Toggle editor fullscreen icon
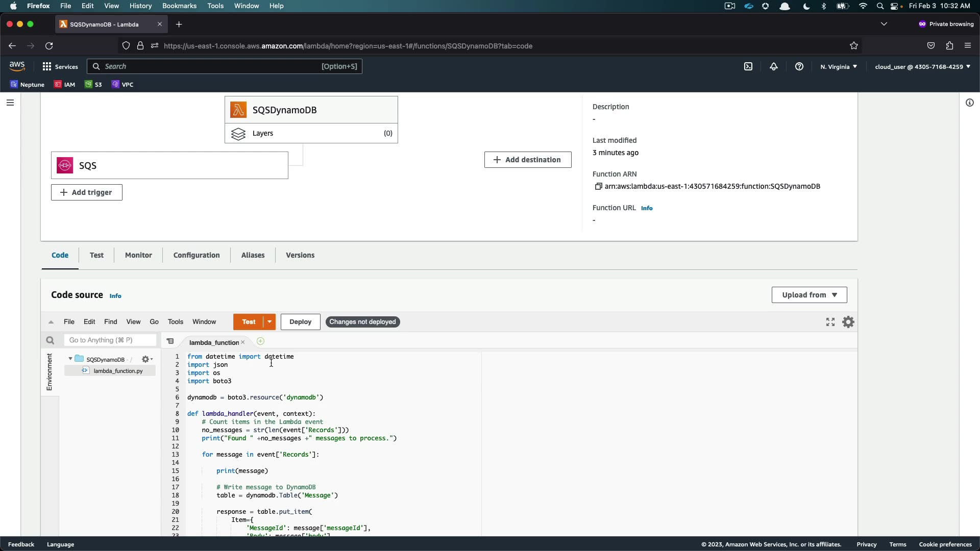Image resolution: width=980 pixels, height=551 pixels. coord(830,322)
